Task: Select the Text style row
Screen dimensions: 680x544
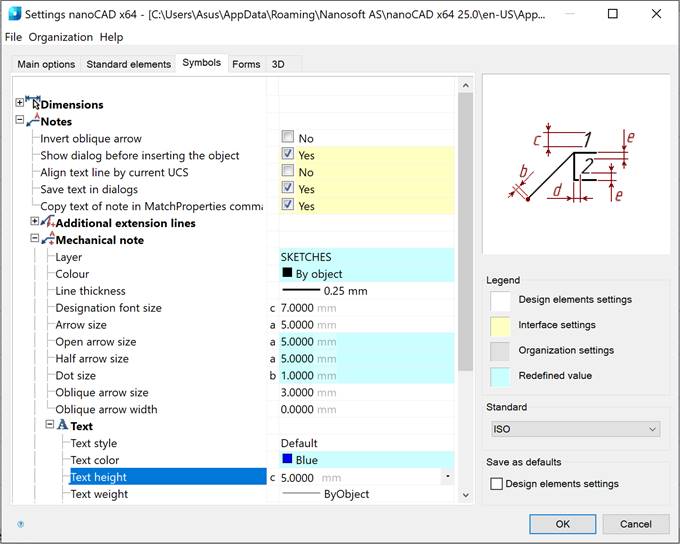Action: pyautogui.click(x=94, y=443)
